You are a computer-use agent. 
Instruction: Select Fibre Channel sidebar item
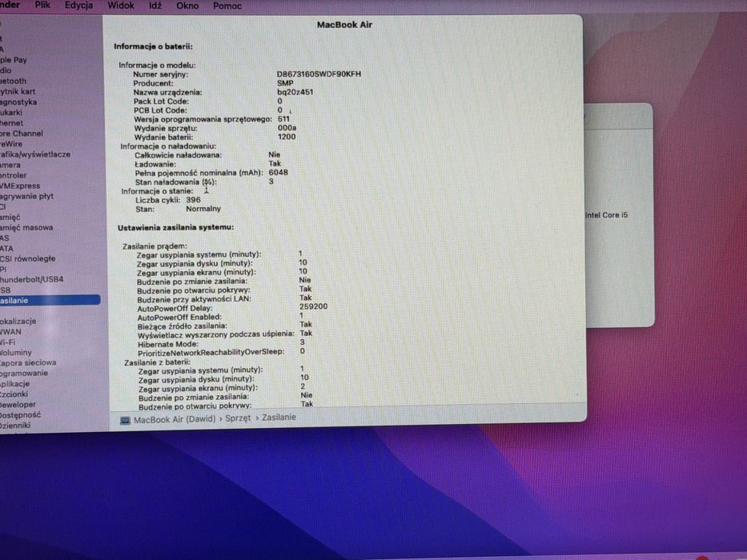(x=22, y=134)
